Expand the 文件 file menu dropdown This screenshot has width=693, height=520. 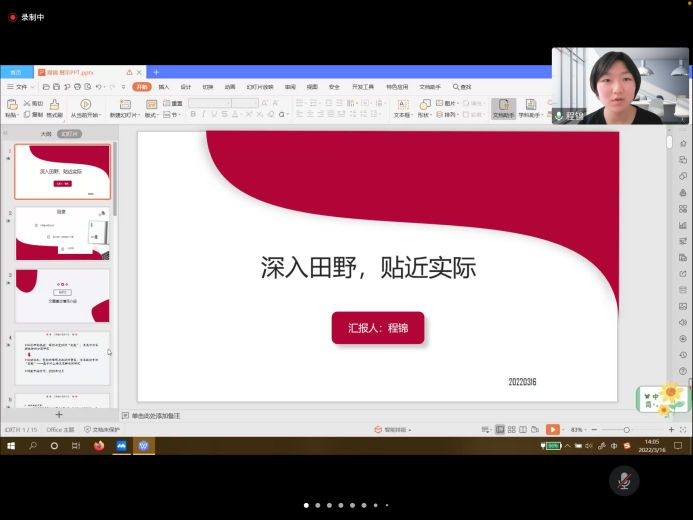22,87
